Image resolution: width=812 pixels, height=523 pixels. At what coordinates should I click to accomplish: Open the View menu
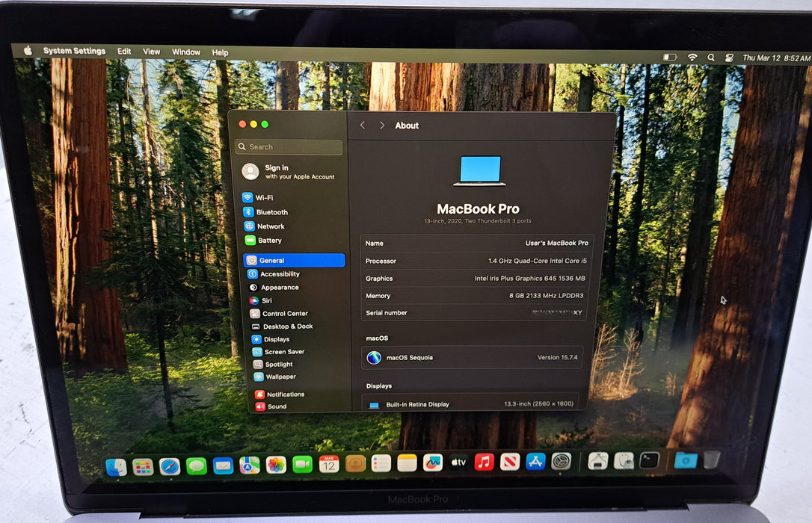pos(151,52)
